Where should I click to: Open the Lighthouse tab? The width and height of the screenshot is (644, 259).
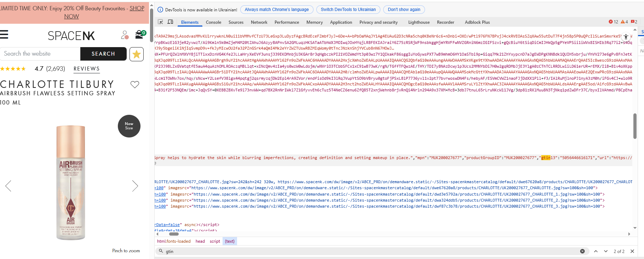(419, 22)
